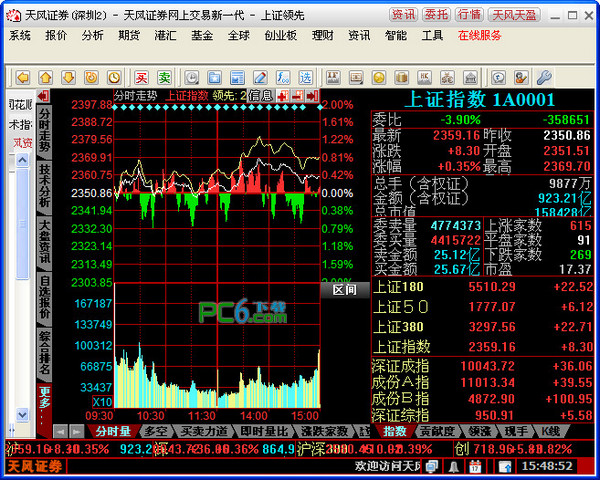This screenshot has width=600, height=480.
Task: Click the back arrow toolbar icon
Action: pos(23,78)
